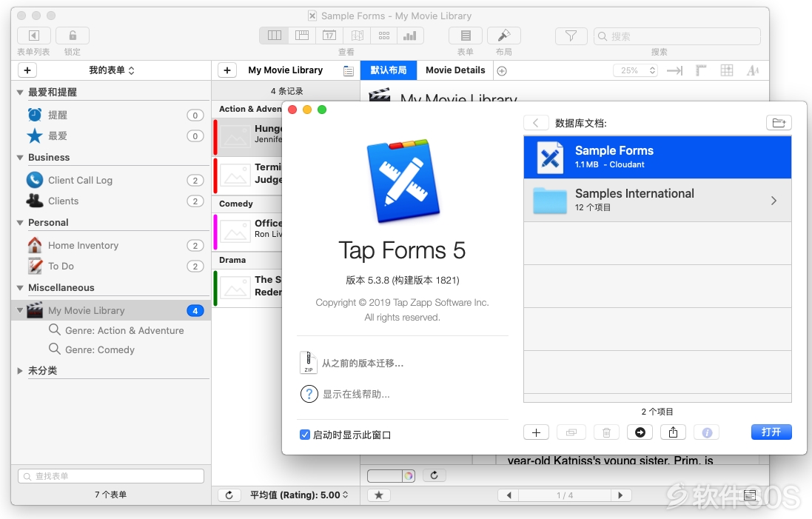Switch to the charts view icon
The image size is (812, 519).
410,36
